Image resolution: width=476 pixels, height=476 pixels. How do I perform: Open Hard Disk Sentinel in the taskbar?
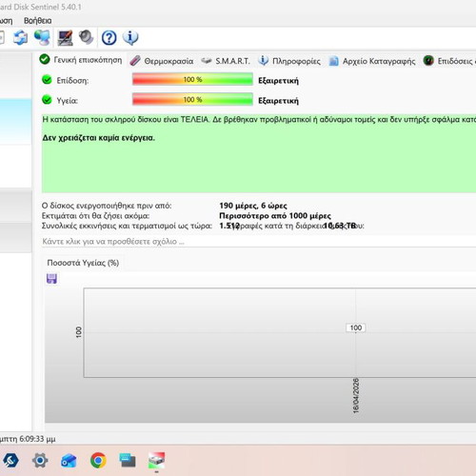[x=157, y=461]
